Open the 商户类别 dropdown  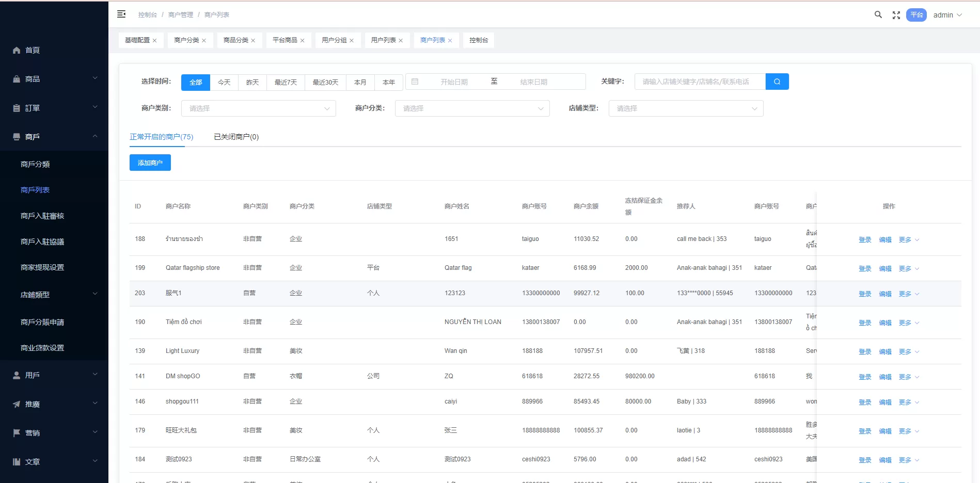pos(259,108)
